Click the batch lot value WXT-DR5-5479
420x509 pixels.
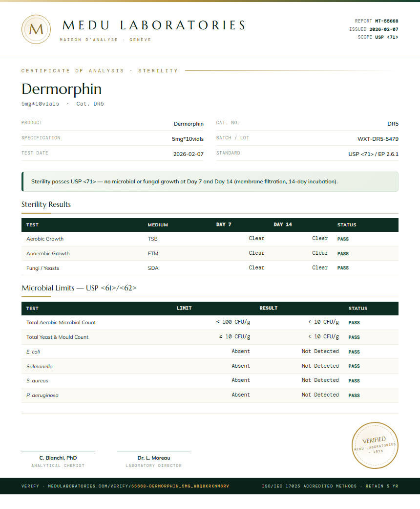tap(378, 139)
